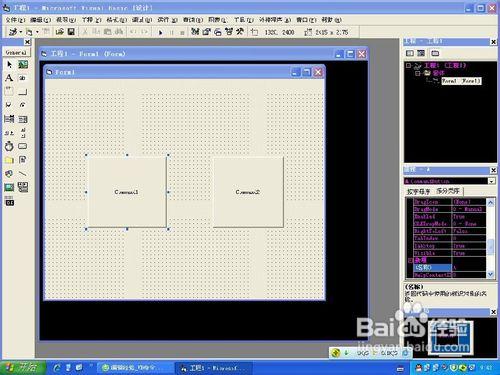
Task: Open the 格式 menu
Action: [117, 20]
